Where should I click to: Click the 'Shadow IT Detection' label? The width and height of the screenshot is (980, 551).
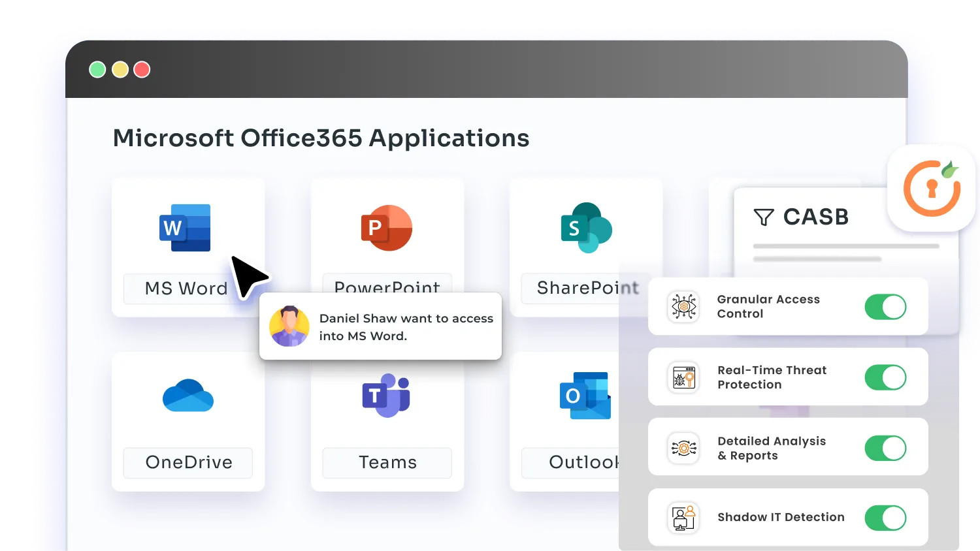(781, 517)
